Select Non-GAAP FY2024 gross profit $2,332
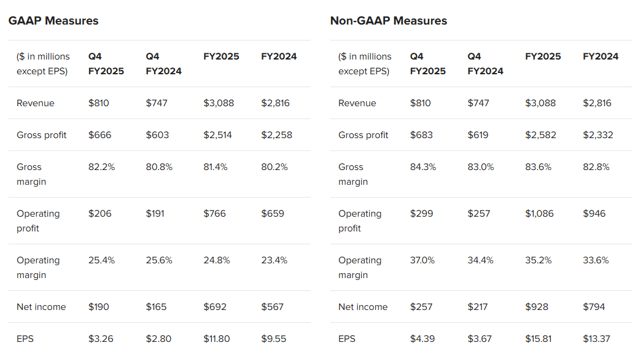This screenshot has width=638, height=364. coord(597,135)
